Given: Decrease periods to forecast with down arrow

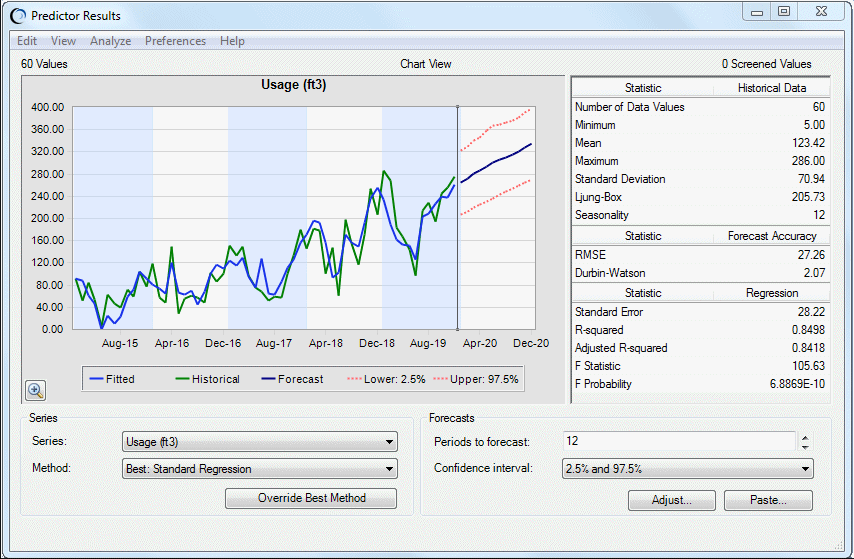Looking at the screenshot, I should click(805, 446).
